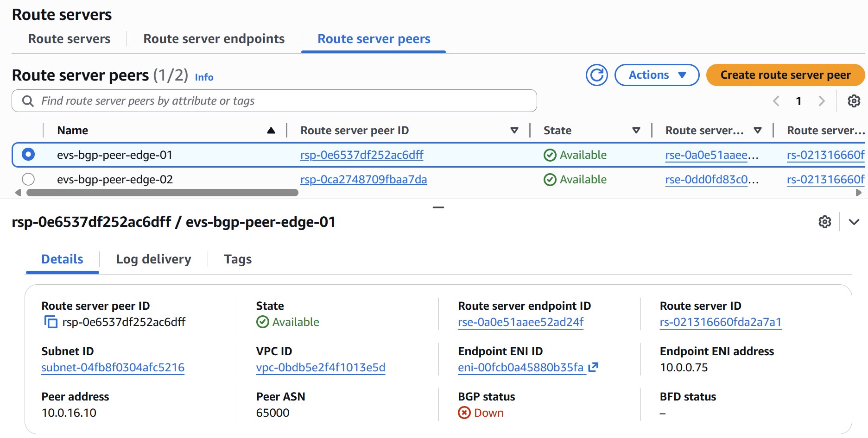The image size is (868, 438).
Task: Open the subnet-04fb8f0304afc5216 link
Action: 113,367
